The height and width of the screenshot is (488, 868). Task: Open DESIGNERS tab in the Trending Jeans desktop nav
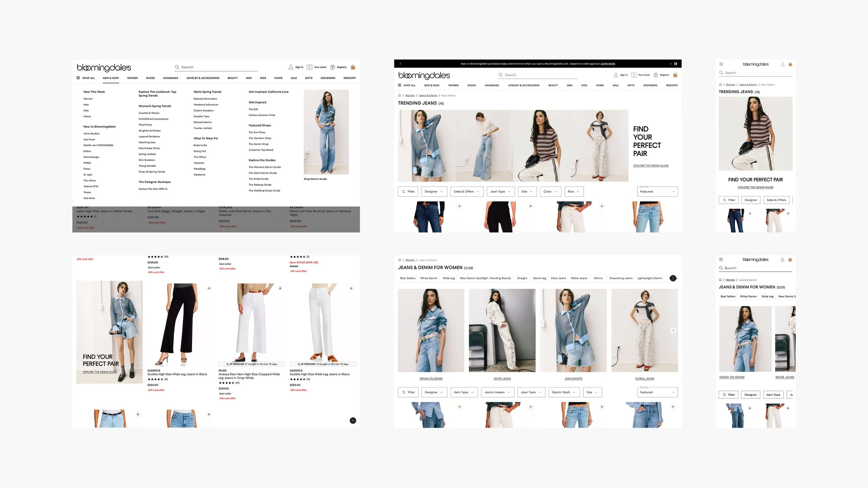[x=650, y=85]
